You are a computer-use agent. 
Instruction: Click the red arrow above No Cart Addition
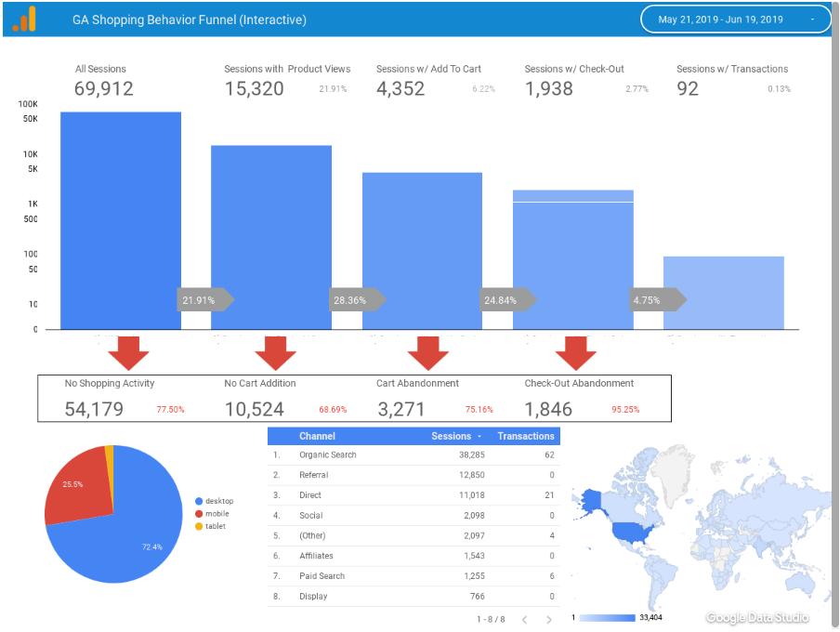pos(275,353)
